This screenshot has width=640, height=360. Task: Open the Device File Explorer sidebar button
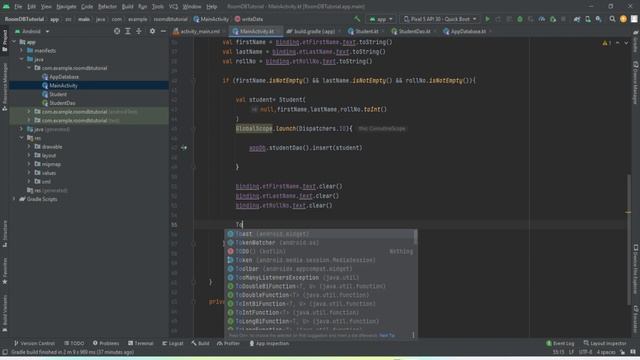[x=636, y=269]
